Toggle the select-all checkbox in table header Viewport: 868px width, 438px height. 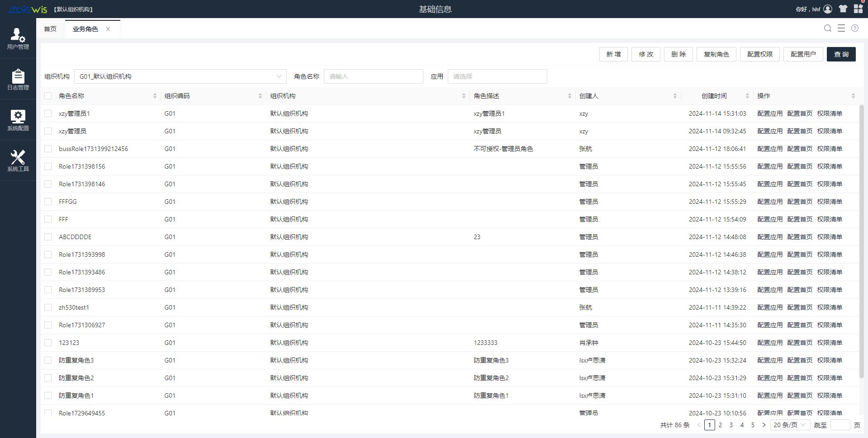pos(48,95)
